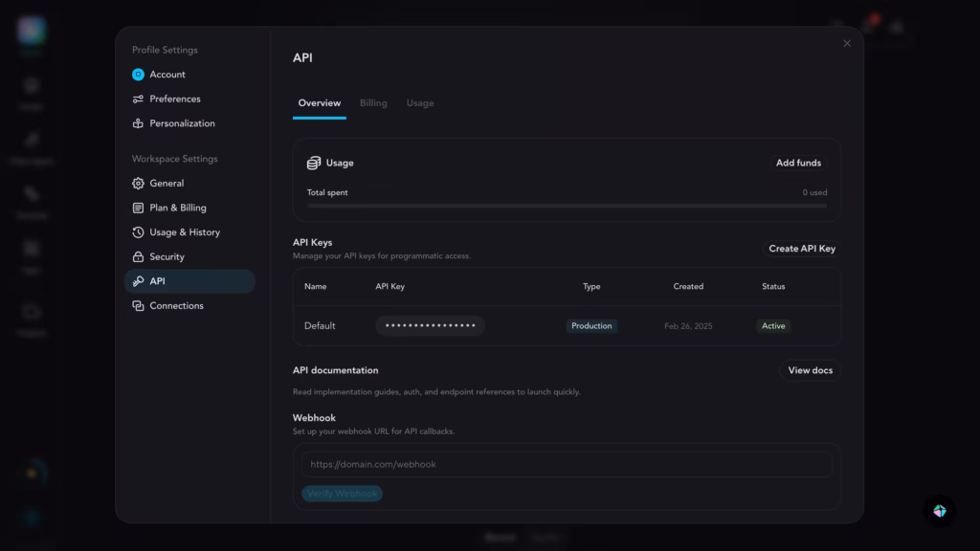The height and width of the screenshot is (551, 980).
Task: Click the Personalization icon
Action: click(138, 123)
